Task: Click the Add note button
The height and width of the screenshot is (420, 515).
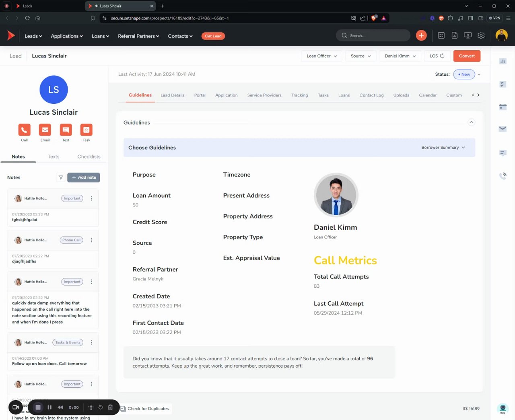Action: tap(84, 177)
